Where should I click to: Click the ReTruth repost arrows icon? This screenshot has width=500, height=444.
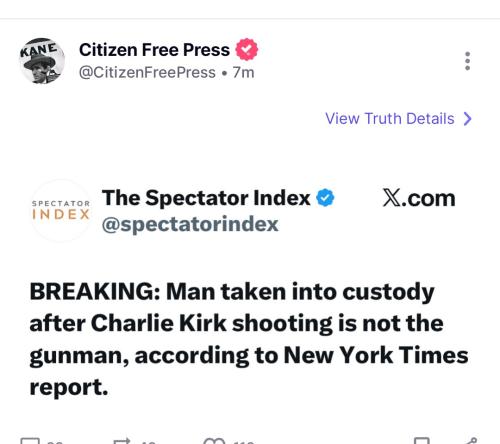coord(122,441)
